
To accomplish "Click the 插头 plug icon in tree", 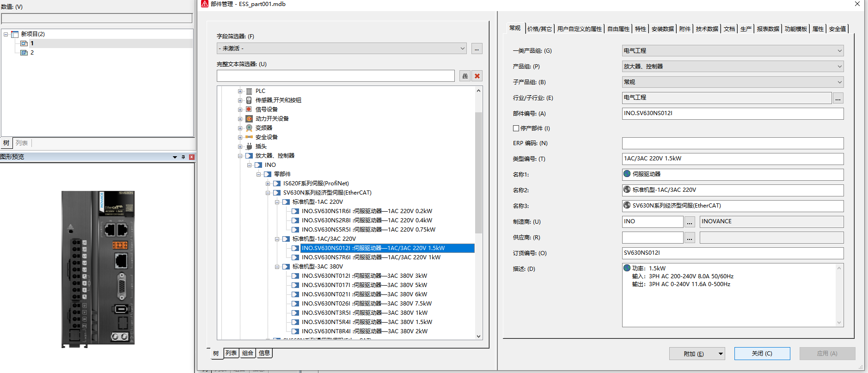I will [249, 147].
